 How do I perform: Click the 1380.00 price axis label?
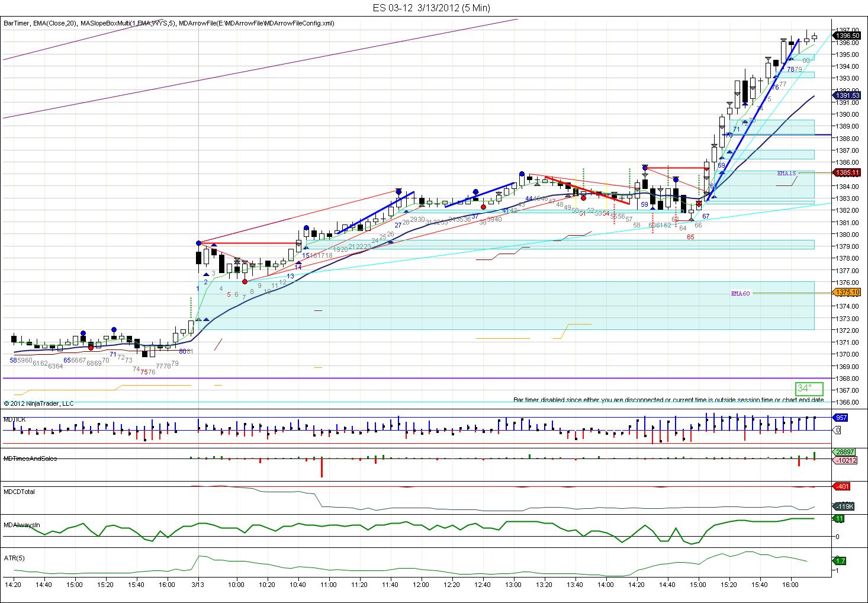(x=847, y=235)
